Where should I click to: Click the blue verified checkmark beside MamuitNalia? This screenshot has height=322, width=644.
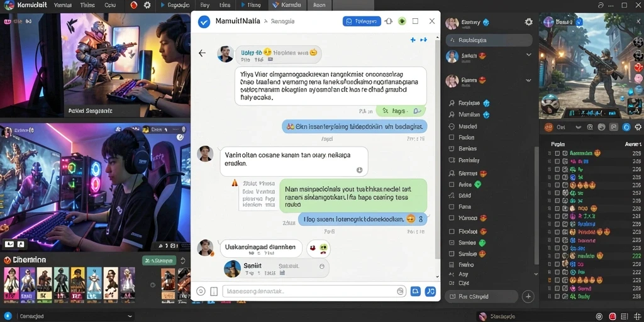point(204,21)
